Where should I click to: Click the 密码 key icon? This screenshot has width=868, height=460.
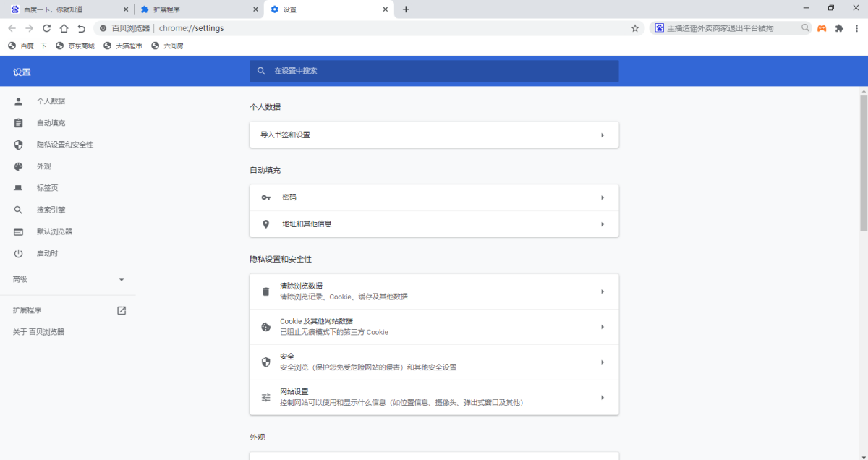point(265,197)
